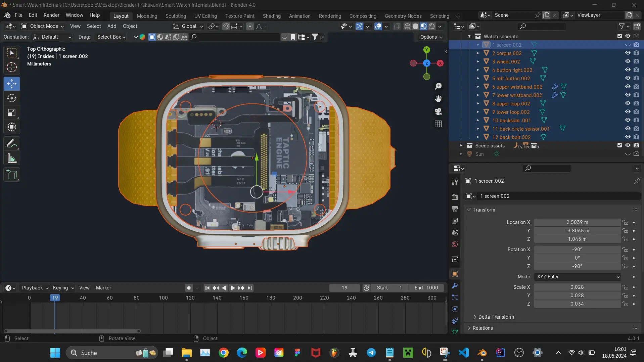Open the Options popover button
This screenshot has width=644, height=362.
[x=431, y=37]
